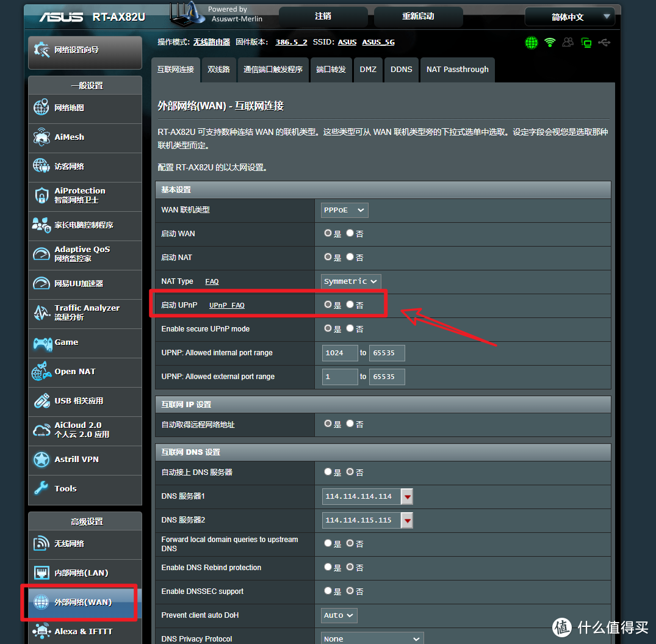Click the UPNP internal port start field
656x644 pixels.
[340, 353]
